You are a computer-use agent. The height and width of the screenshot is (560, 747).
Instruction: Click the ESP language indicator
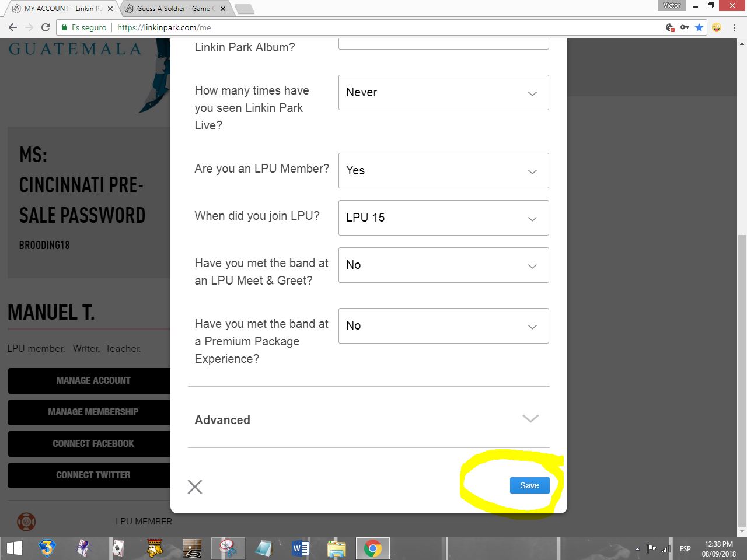point(685,549)
